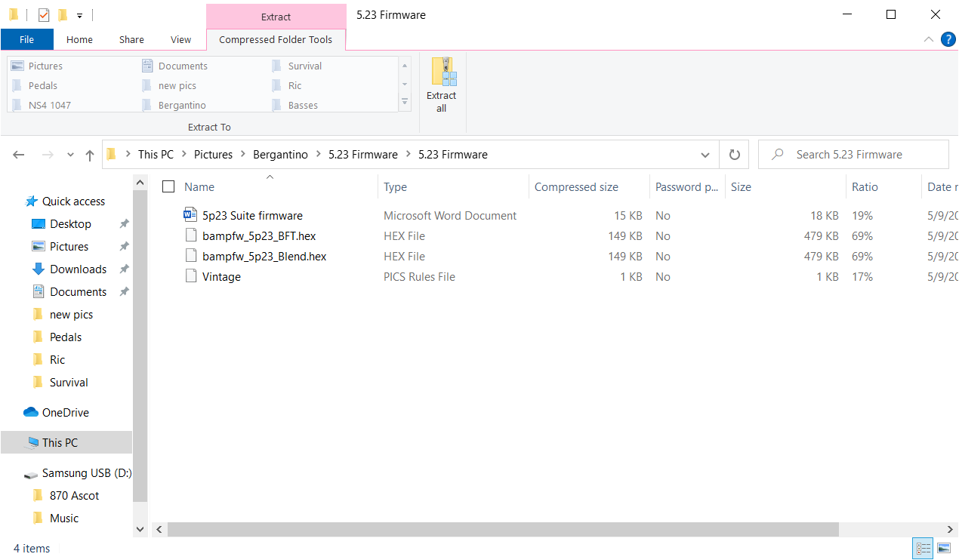Open pinned Pictures in navigation pane
The image size is (959, 560).
(x=69, y=247)
